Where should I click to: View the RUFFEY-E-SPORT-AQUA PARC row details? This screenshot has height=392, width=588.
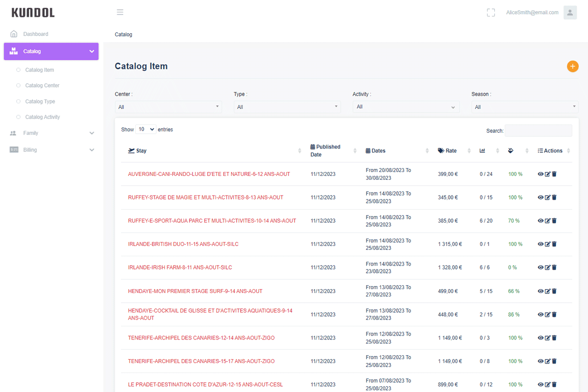pos(540,221)
